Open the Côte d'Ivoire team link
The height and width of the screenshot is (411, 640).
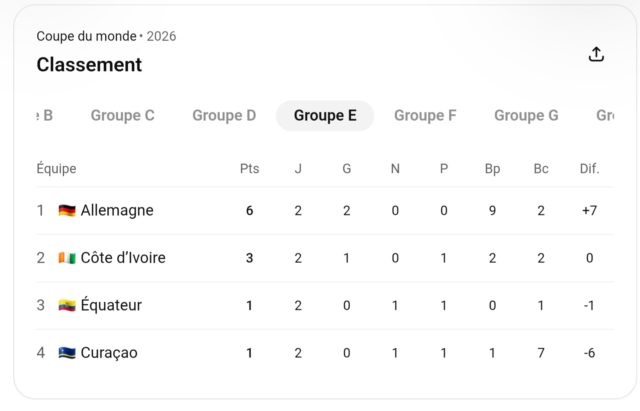coord(123,258)
